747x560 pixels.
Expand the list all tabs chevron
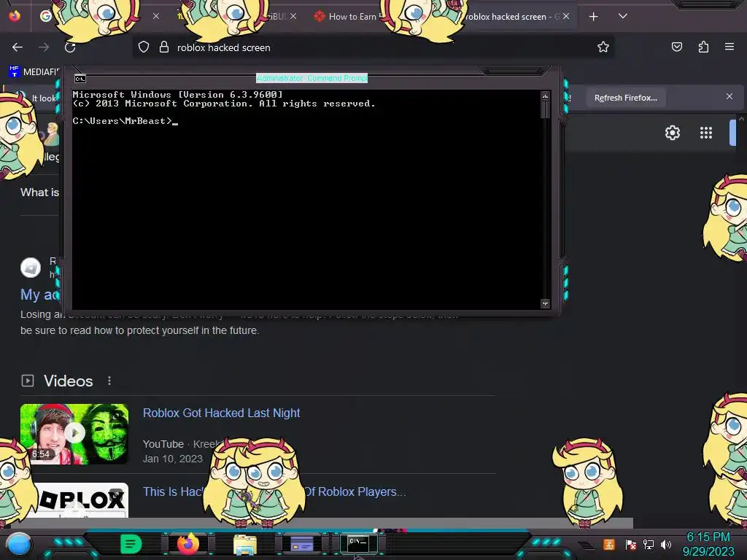point(623,16)
